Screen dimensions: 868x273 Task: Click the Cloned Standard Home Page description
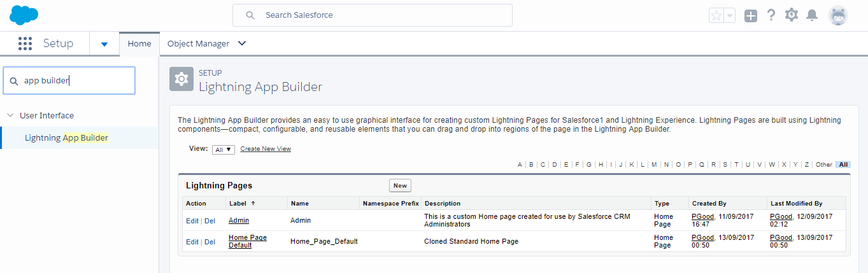pyautogui.click(x=471, y=241)
